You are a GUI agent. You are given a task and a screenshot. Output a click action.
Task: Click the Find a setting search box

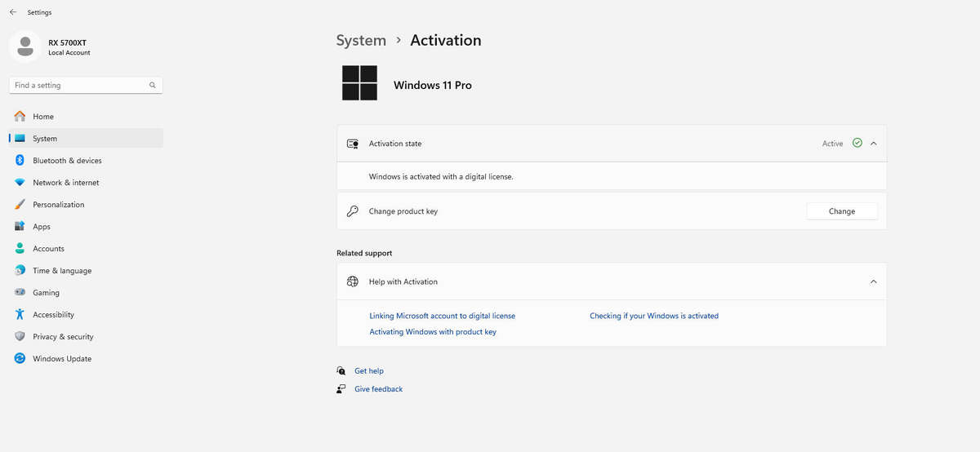pyautogui.click(x=78, y=85)
